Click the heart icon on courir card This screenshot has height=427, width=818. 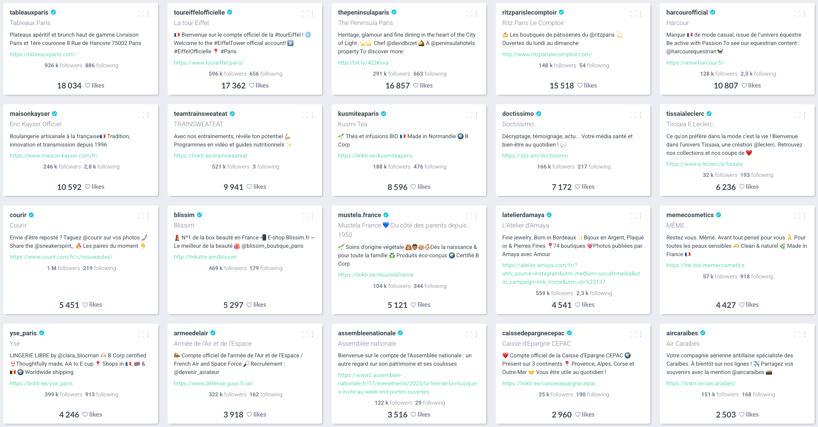(x=85, y=305)
